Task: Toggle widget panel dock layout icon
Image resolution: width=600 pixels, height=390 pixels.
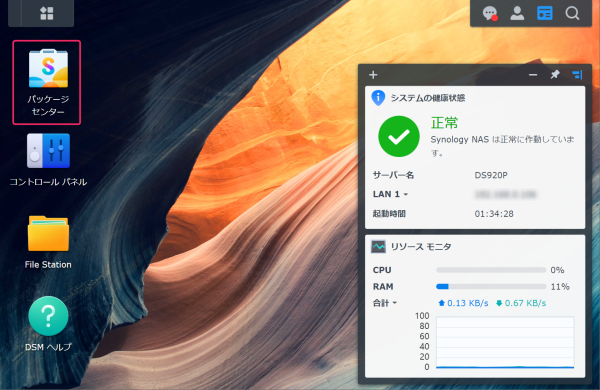Action: pos(577,75)
